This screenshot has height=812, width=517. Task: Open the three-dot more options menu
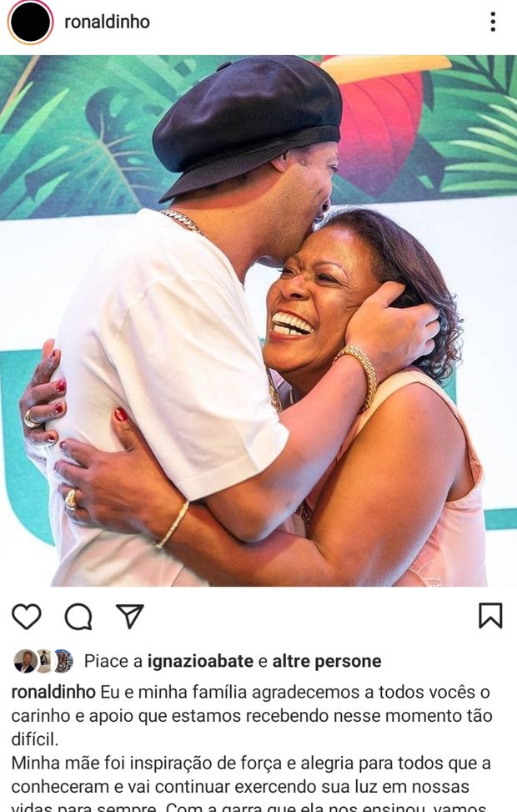(x=493, y=22)
